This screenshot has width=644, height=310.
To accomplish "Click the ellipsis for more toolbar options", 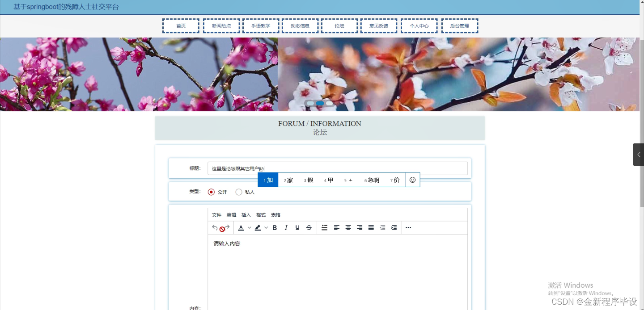I will coord(408,227).
